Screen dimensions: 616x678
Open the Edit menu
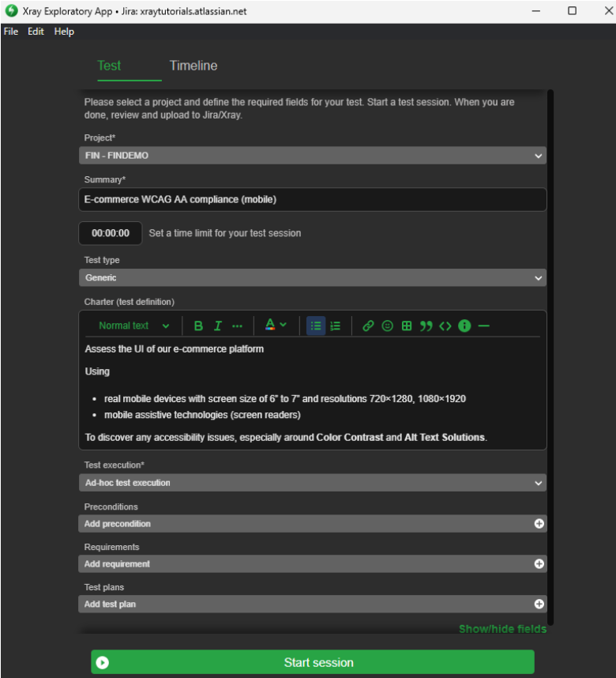pyautogui.click(x=36, y=32)
